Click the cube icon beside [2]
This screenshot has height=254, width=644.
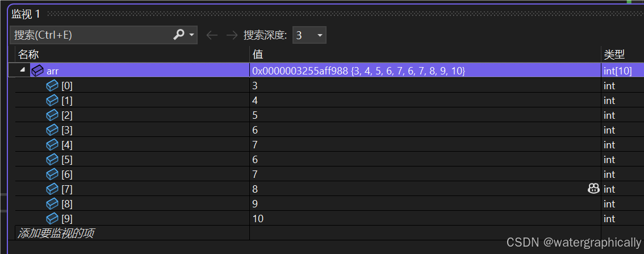tap(52, 115)
